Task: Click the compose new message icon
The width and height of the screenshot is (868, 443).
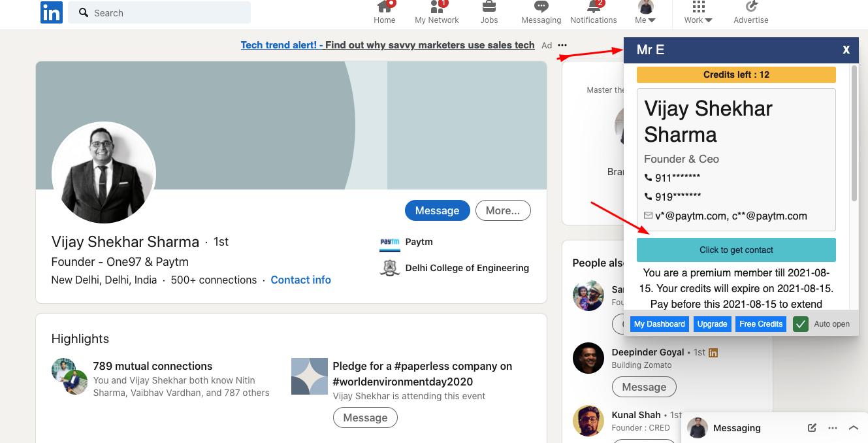Action: pos(812,428)
